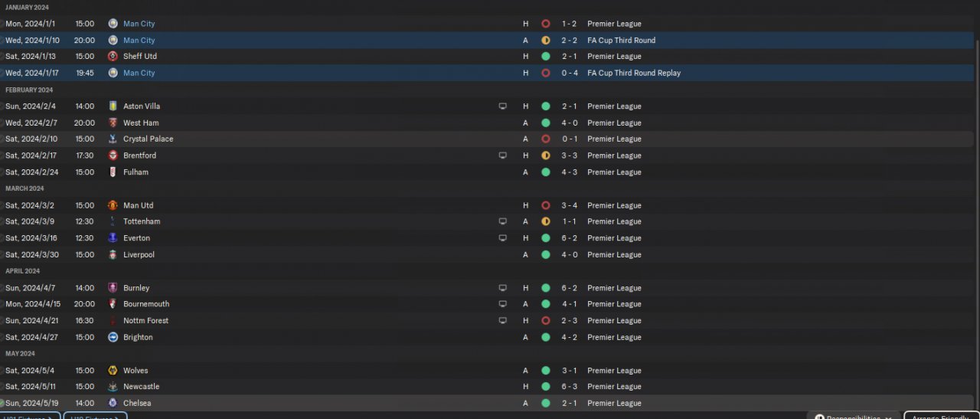The height and width of the screenshot is (419, 980).
Task: Click the Wolves club badge
Action: click(113, 371)
